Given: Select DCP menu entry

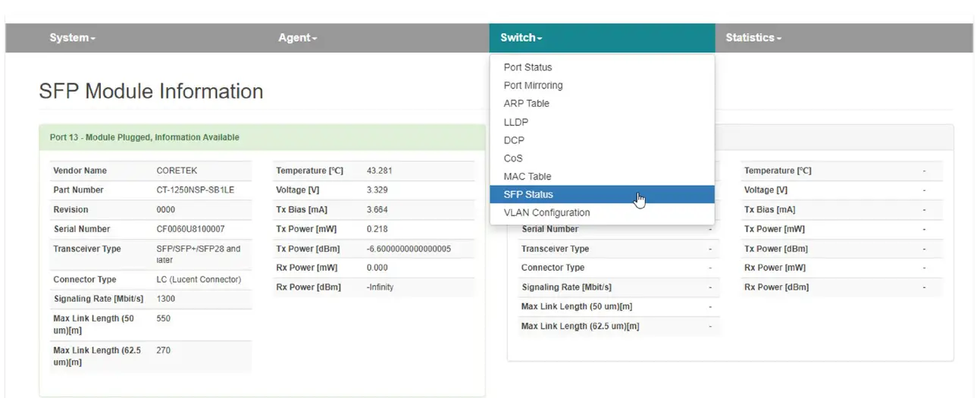Looking at the screenshot, I should (x=603, y=140).
